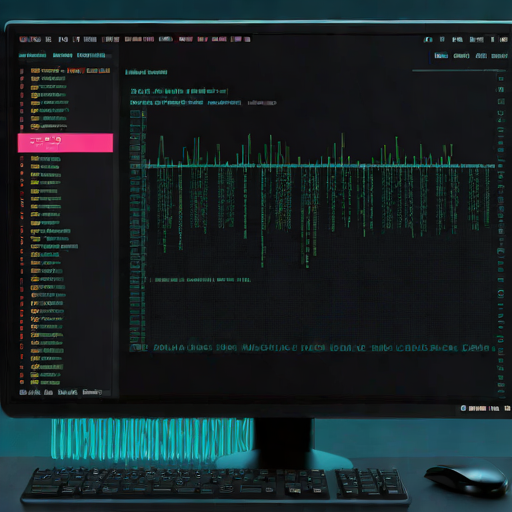Click the cyan heading text above the chart panel
The height and width of the screenshot is (512, 512).
tap(146, 72)
